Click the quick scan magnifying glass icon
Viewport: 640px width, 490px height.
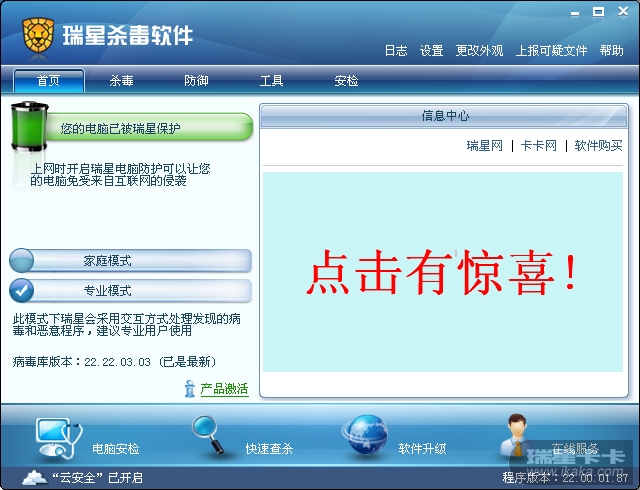coord(208,434)
